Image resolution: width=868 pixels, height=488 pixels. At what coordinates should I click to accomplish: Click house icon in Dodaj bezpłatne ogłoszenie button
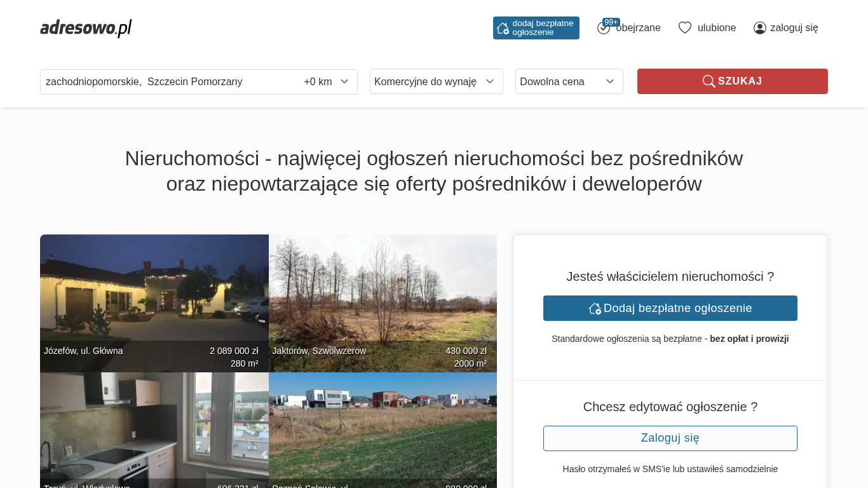coord(595,308)
